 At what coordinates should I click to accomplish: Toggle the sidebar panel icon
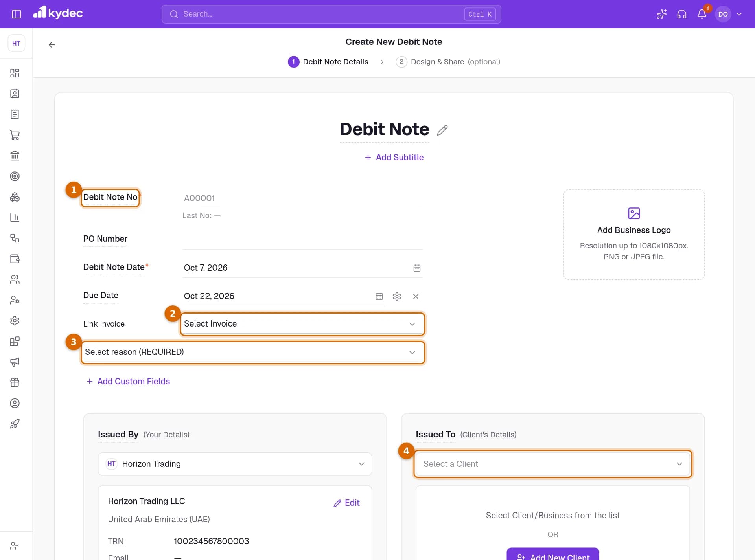17,14
